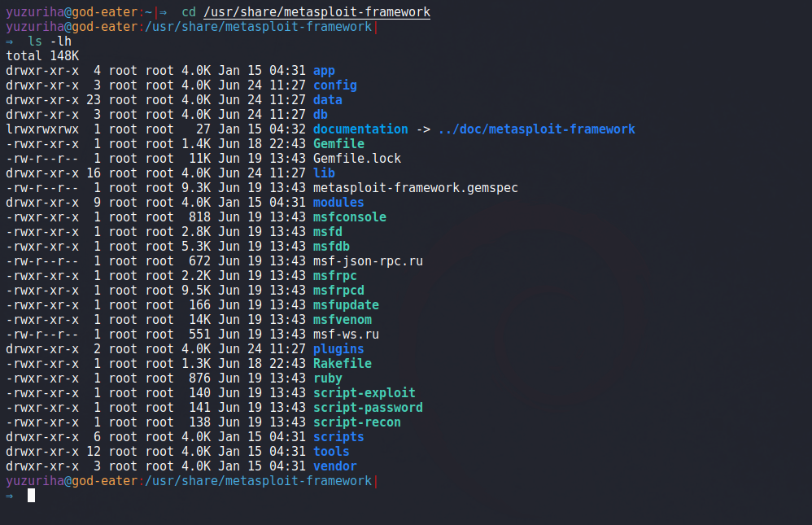Click the 'modules' directory name
Viewport: 812px width, 525px height.
(x=338, y=203)
